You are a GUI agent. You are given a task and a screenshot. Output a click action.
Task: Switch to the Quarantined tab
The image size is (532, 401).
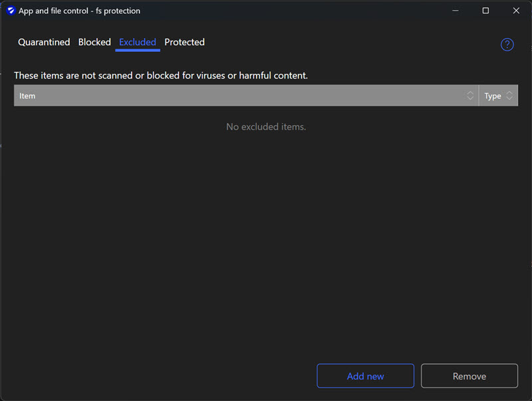44,42
